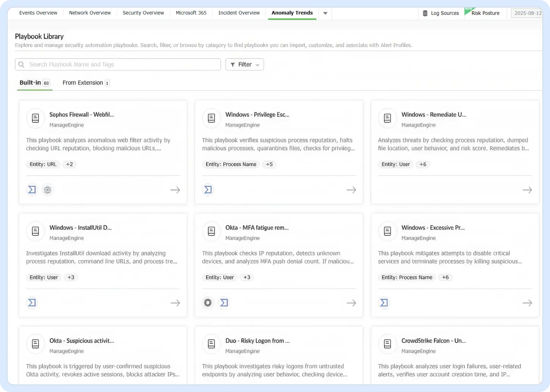Expand +2 tags on Sophos Firewall card
550x392 pixels.
point(70,164)
